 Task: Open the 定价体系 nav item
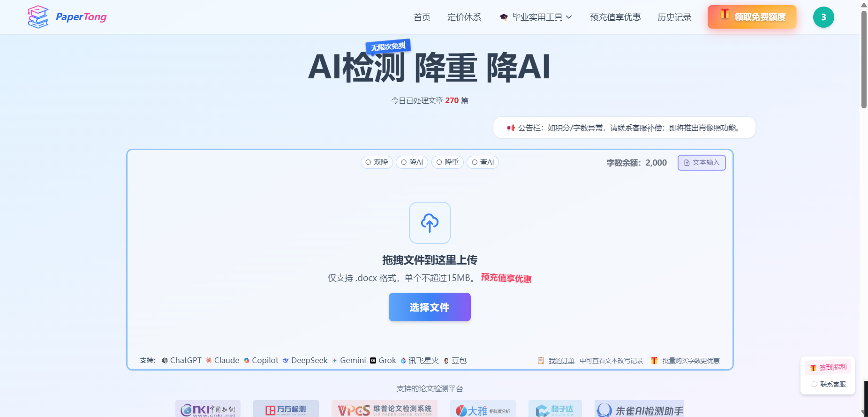click(464, 17)
